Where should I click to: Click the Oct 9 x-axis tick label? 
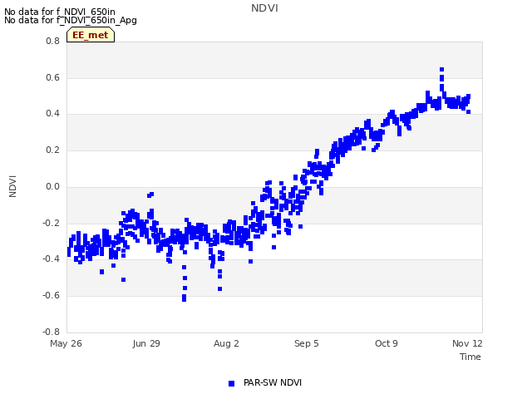(x=386, y=343)
